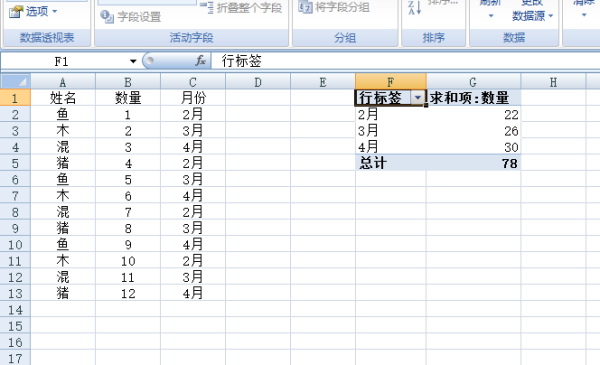Click the formula bar showing 行标签
This screenshot has height=365, width=600.
tap(406, 61)
